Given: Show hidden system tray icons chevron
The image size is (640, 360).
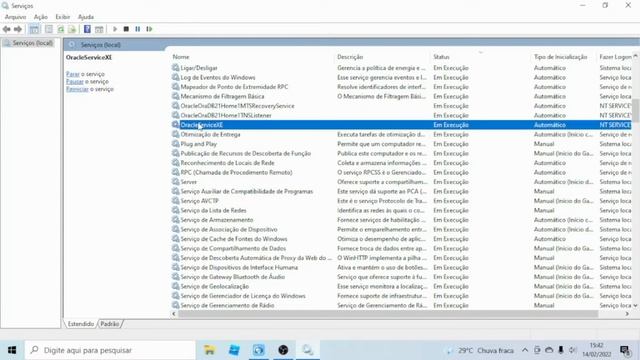Looking at the screenshot, I should (525, 350).
